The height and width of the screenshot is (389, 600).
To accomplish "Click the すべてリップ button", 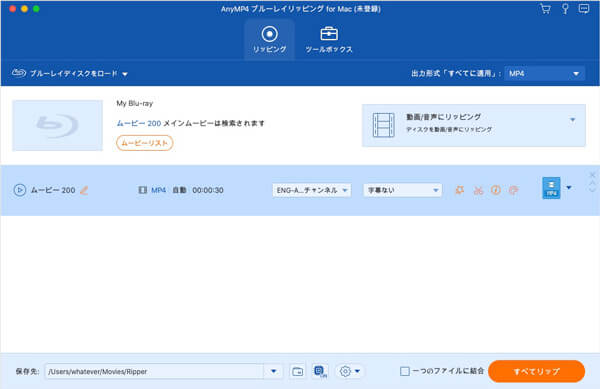I will (x=536, y=371).
